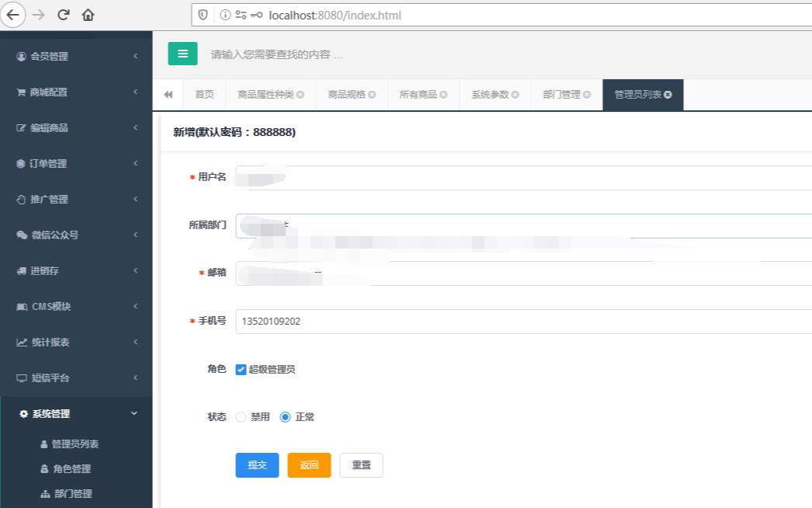Image resolution: width=812 pixels, height=508 pixels.
Task: Click the truck icon beside 进销存
Action: tap(21, 270)
